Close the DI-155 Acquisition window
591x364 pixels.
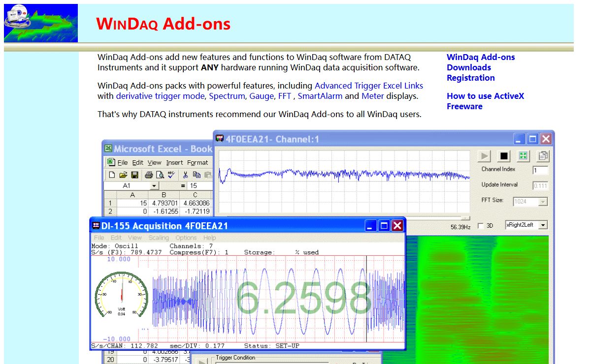point(397,226)
